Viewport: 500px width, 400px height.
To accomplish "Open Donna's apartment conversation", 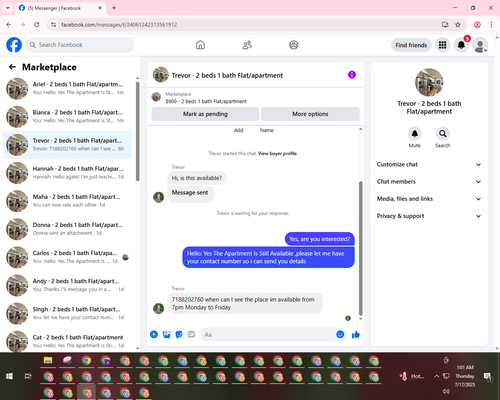I will pyautogui.click(x=67, y=229).
